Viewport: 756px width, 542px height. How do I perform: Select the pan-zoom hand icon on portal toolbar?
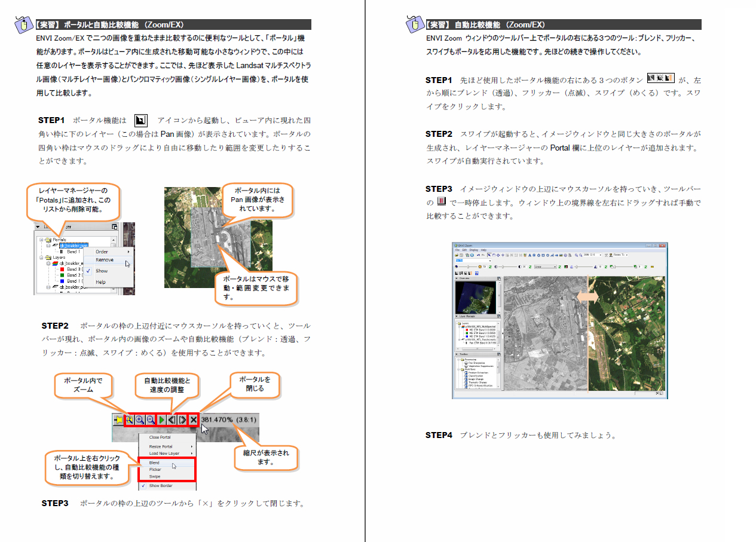click(x=129, y=420)
